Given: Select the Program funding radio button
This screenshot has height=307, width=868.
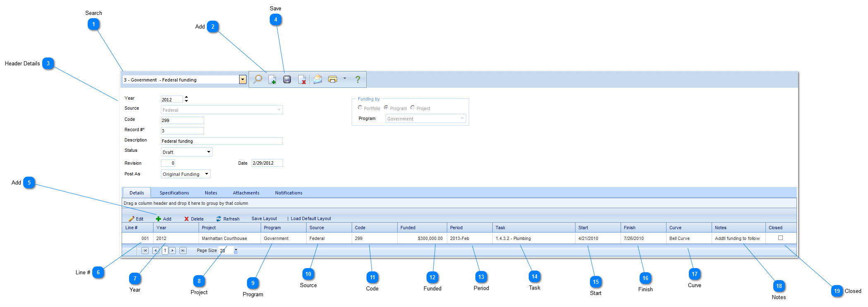Looking at the screenshot, I should pyautogui.click(x=386, y=108).
